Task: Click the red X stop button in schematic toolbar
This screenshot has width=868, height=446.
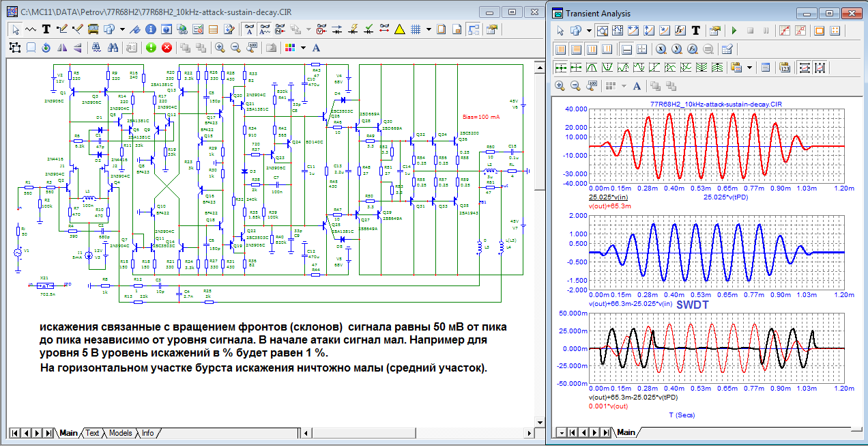Action: click(167, 48)
